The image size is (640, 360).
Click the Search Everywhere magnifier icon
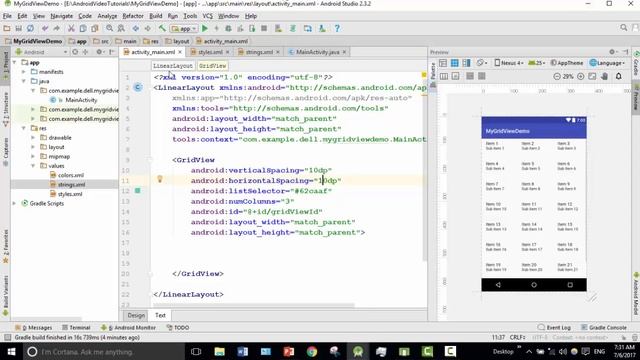[624, 28]
